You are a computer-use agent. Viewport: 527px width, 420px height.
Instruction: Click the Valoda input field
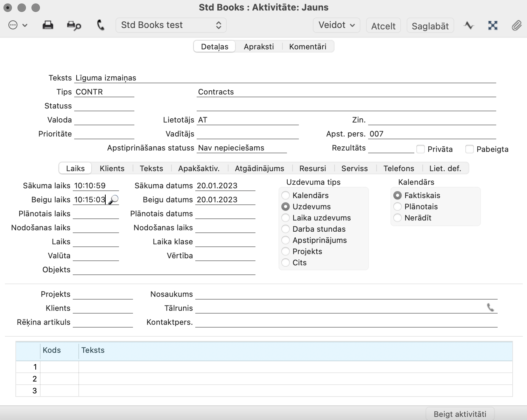(104, 120)
